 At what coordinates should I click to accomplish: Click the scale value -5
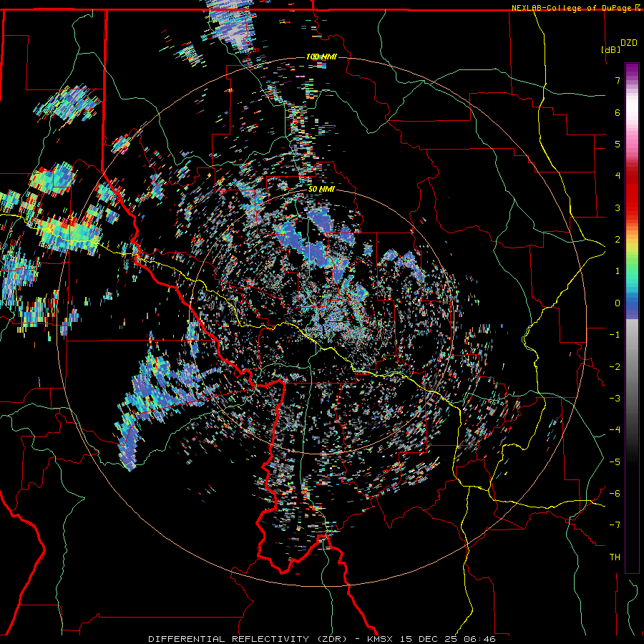pos(615,462)
